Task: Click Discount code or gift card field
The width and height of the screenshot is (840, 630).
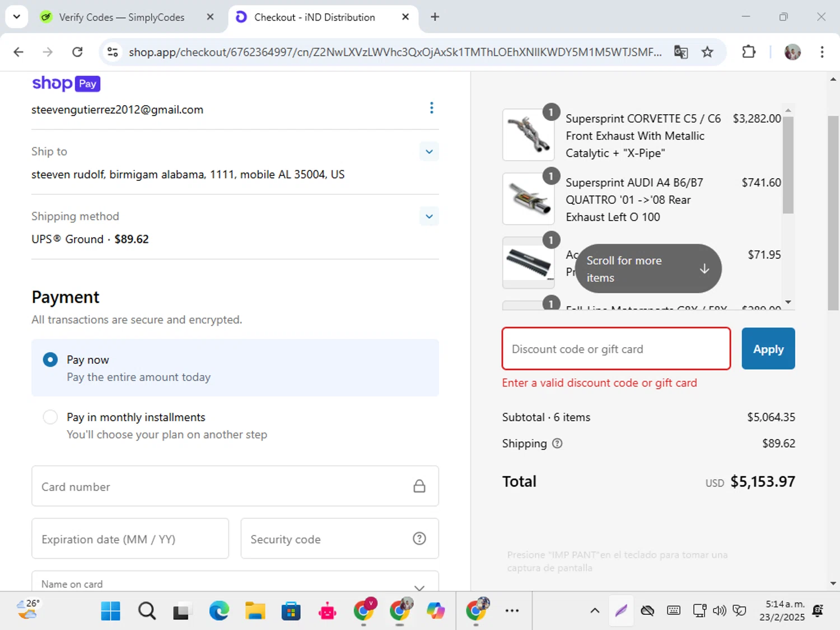Action: [616, 349]
